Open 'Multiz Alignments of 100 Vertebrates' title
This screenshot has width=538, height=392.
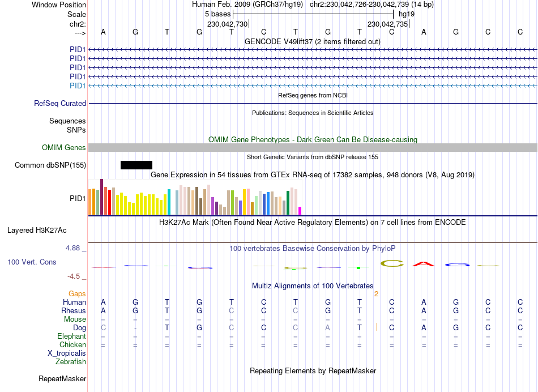(x=313, y=286)
